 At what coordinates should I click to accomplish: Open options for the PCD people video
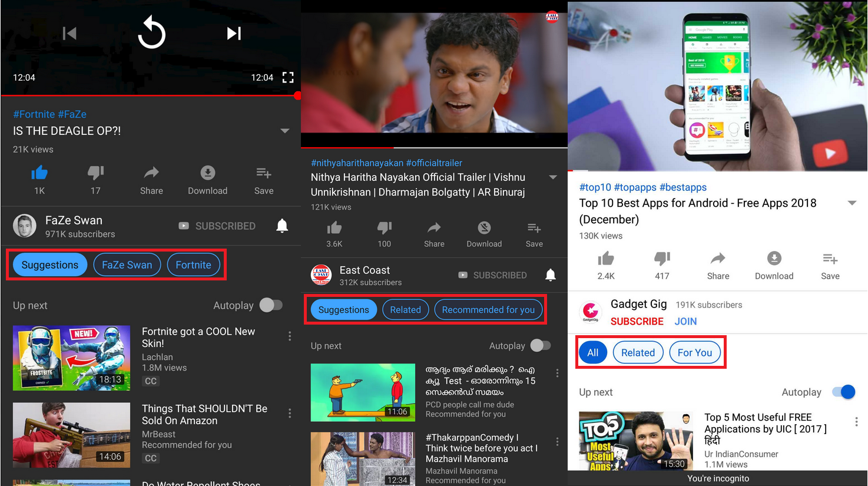(x=557, y=373)
